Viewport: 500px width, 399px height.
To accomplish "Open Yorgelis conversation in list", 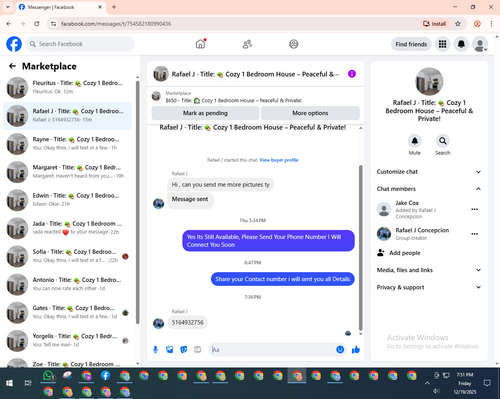I will (x=68, y=340).
